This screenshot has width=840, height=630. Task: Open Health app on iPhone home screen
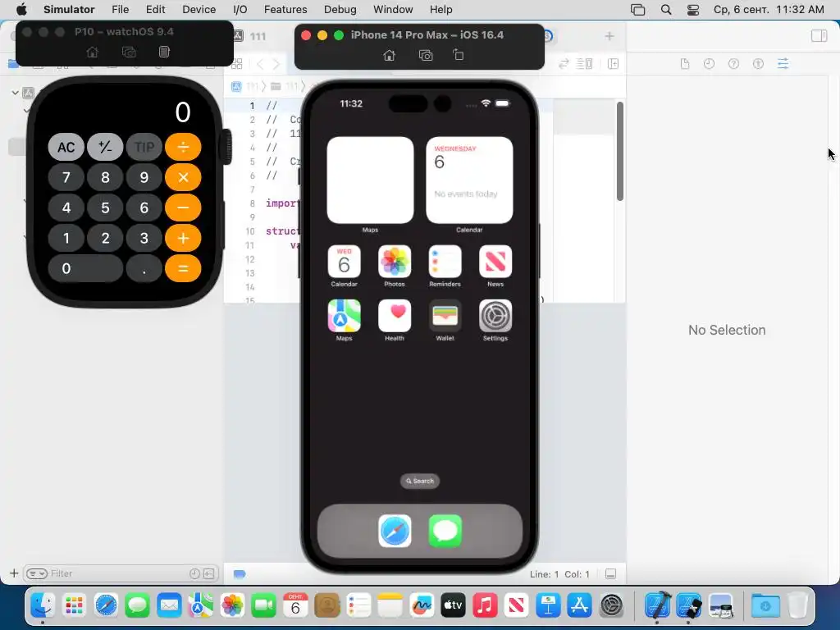[x=395, y=316]
